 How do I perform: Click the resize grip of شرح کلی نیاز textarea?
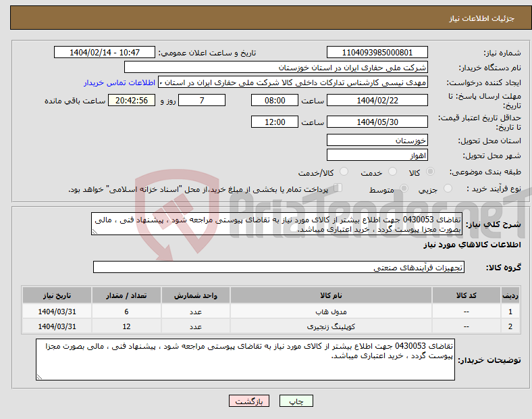95,232
